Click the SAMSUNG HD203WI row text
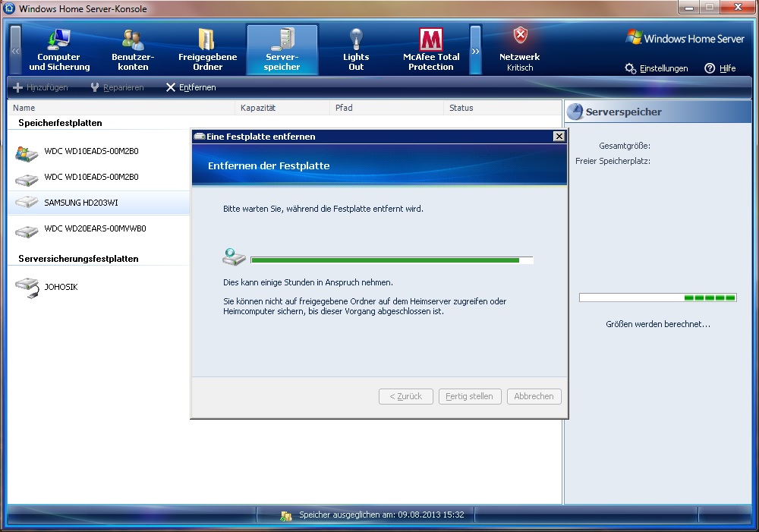This screenshot has width=759, height=532. coord(81,203)
